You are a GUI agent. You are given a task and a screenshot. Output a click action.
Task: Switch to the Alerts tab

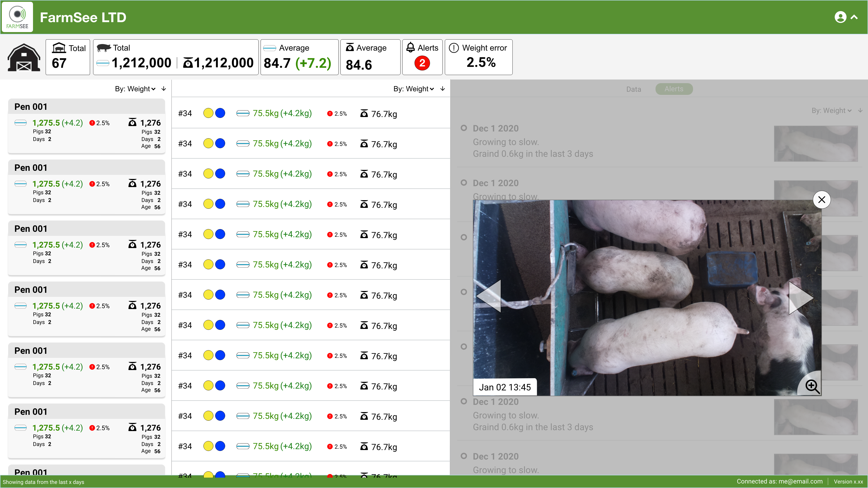[674, 89]
